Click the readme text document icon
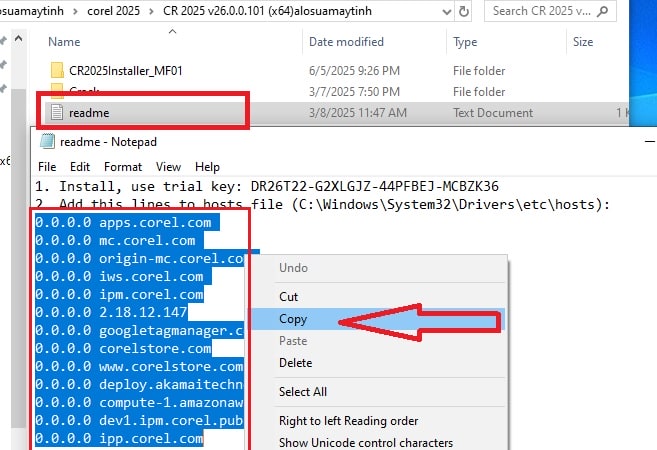 pos(57,112)
